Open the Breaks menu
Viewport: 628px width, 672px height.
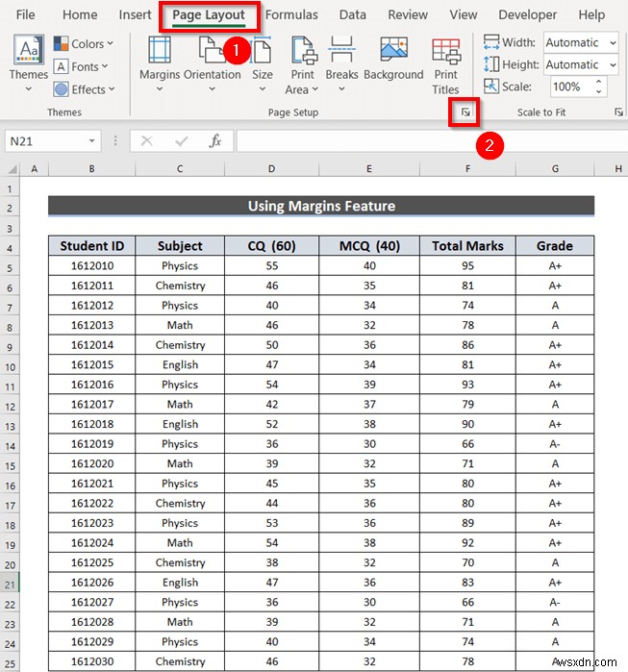point(341,64)
